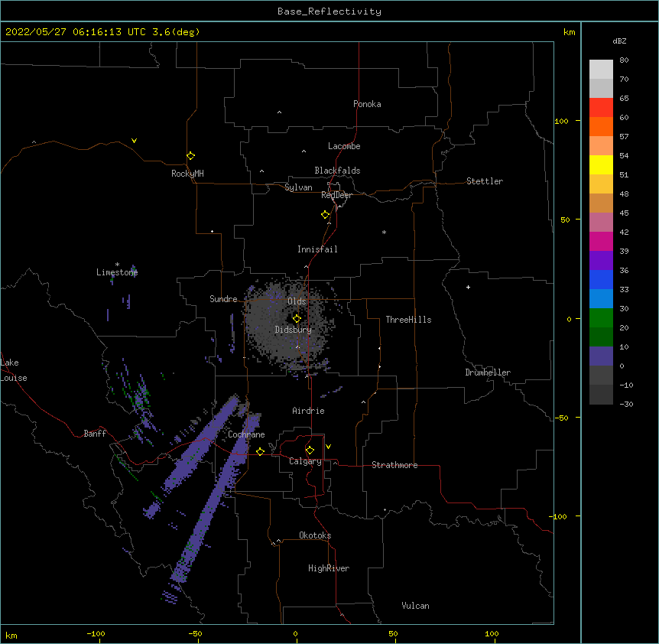
Task: Click the white caret marker west of Lacombe
Action: pyautogui.click(x=304, y=151)
